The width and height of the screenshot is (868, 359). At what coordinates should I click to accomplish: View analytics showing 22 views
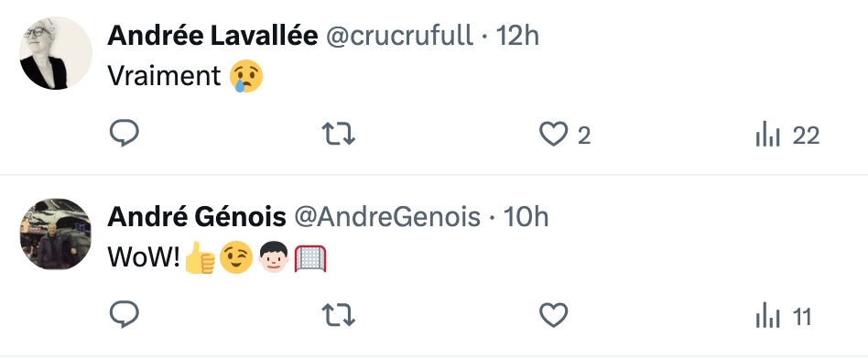click(787, 136)
